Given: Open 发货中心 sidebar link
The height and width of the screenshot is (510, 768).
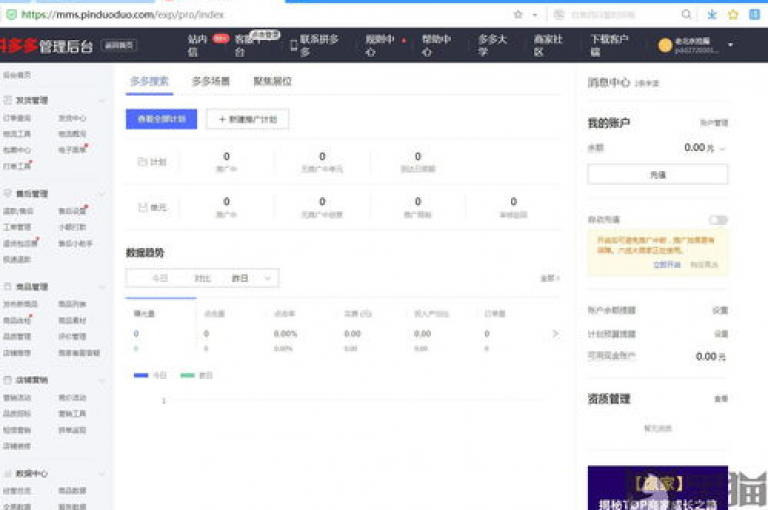Looking at the screenshot, I should point(72,118).
